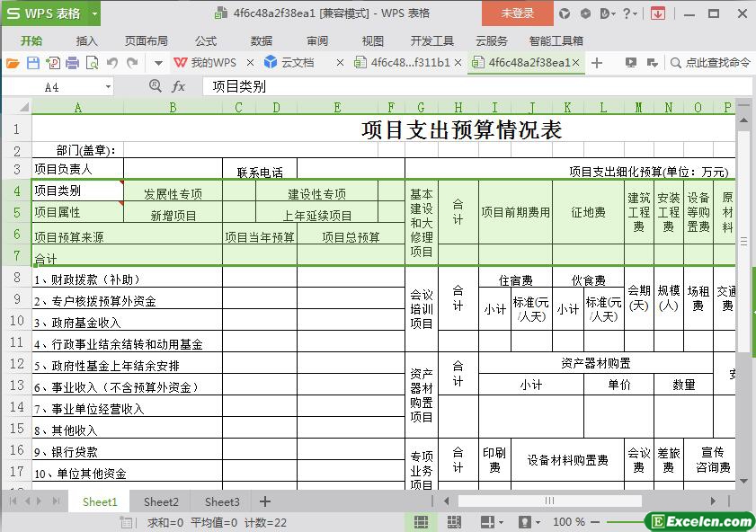Print the document using the printer icon
The image size is (756, 532).
click(72, 63)
